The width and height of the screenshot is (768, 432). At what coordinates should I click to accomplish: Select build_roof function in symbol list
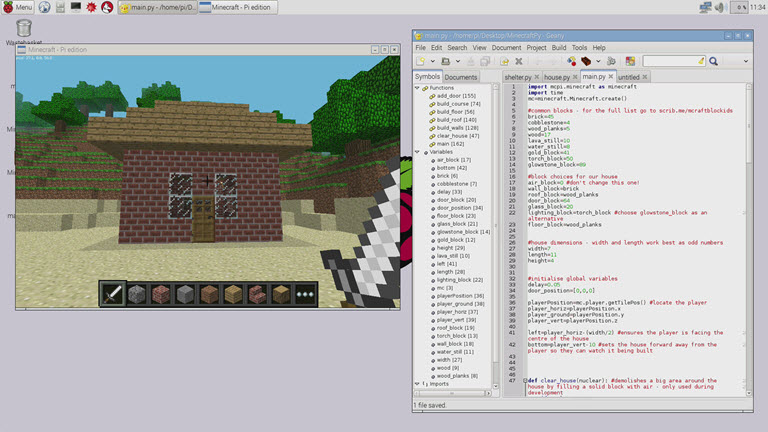tap(456, 120)
